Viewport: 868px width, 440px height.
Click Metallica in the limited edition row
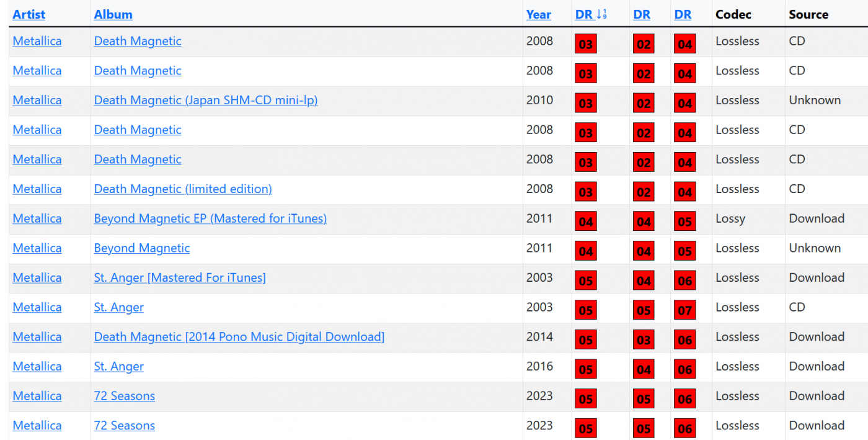point(37,189)
